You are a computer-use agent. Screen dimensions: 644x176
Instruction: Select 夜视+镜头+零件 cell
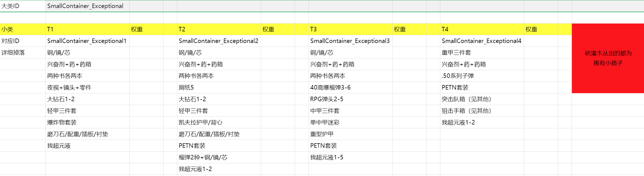(87, 88)
